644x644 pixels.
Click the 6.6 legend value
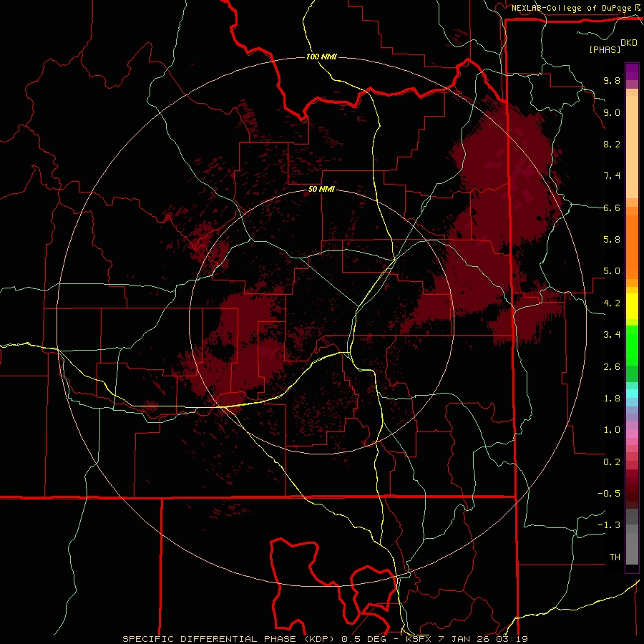coord(612,208)
